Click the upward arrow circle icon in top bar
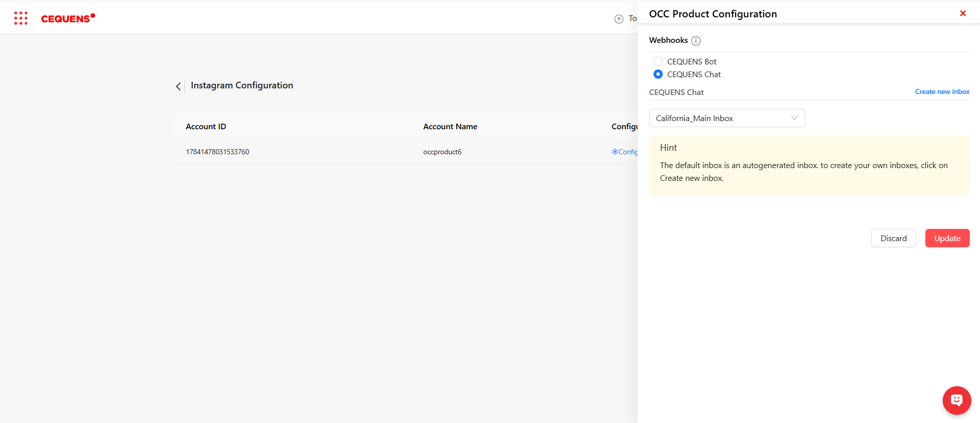This screenshot has height=423, width=980. (x=619, y=19)
